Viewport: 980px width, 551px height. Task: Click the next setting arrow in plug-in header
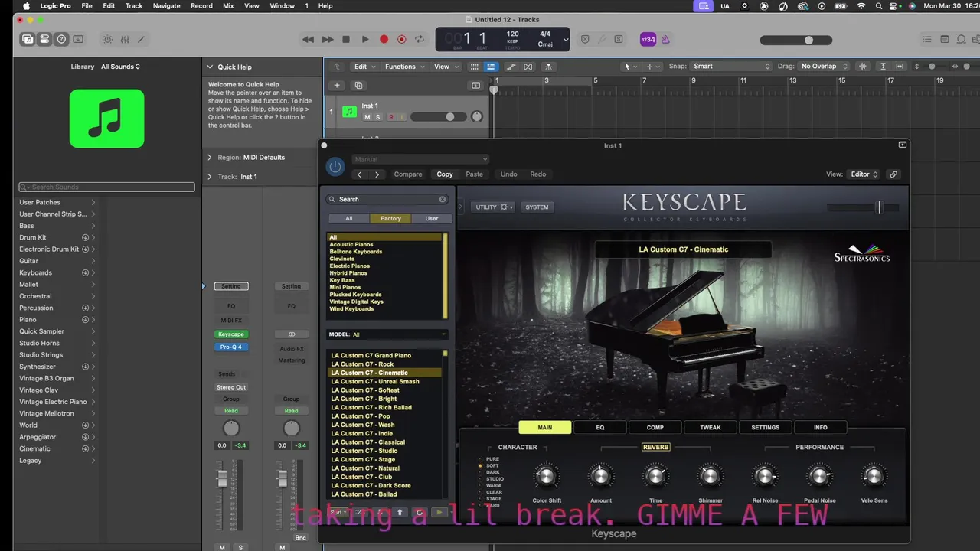(x=377, y=174)
